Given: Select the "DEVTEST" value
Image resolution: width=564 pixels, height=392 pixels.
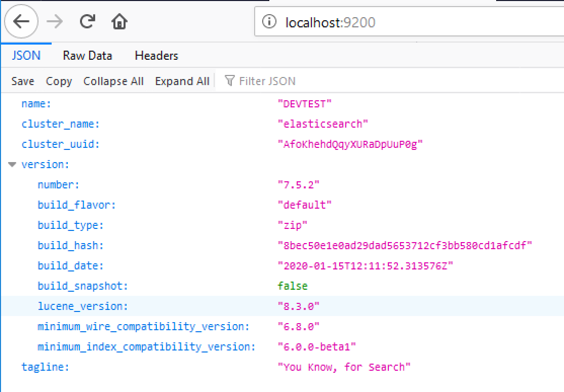Looking at the screenshot, I should tap(304, 104).
